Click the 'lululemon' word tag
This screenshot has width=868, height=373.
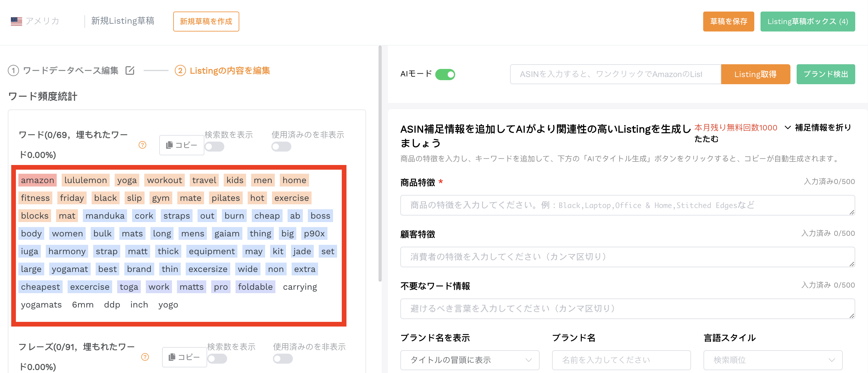86,180
